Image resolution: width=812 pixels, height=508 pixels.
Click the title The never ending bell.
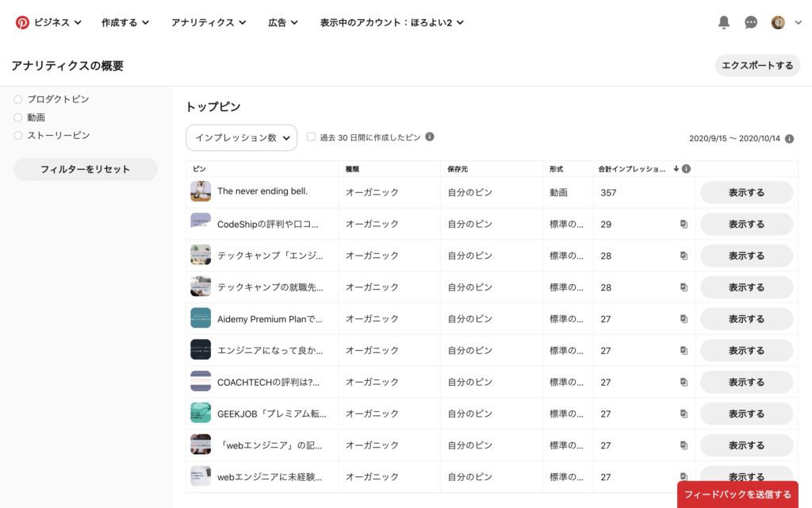[x=262, y=191]
